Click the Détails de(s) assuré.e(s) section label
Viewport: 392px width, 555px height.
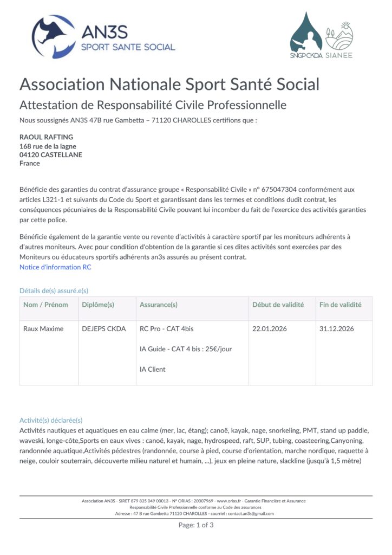54,291
